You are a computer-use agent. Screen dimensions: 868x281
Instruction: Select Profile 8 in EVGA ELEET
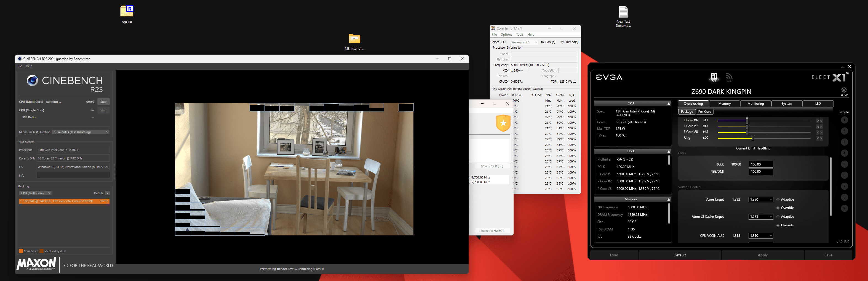pos(844,197)
